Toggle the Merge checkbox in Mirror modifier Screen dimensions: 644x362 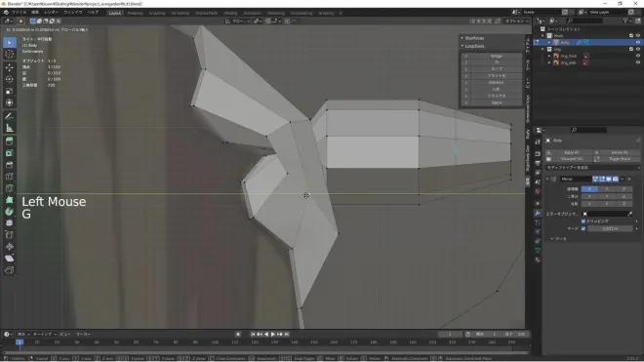click(x=584, y=228)
